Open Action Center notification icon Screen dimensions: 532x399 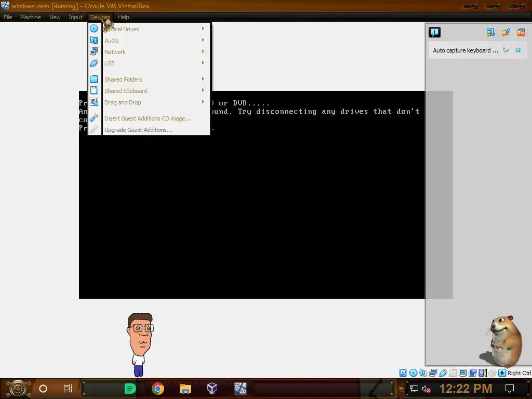click(x=510, y=389)
